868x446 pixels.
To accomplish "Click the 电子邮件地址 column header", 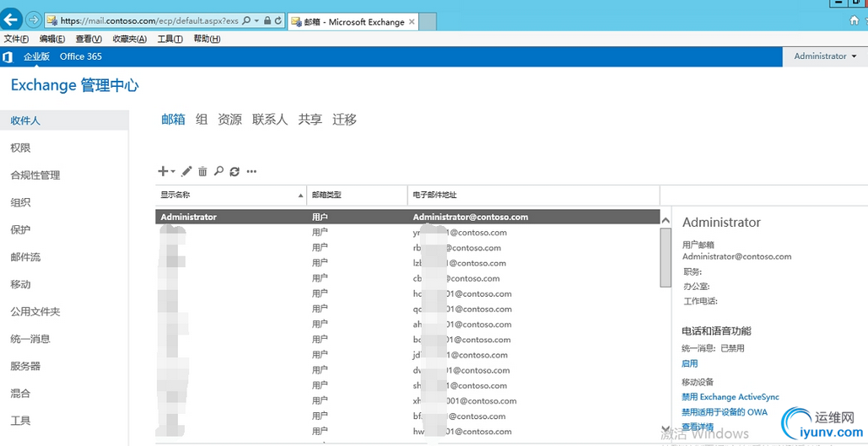I will [x=534, y=196].
